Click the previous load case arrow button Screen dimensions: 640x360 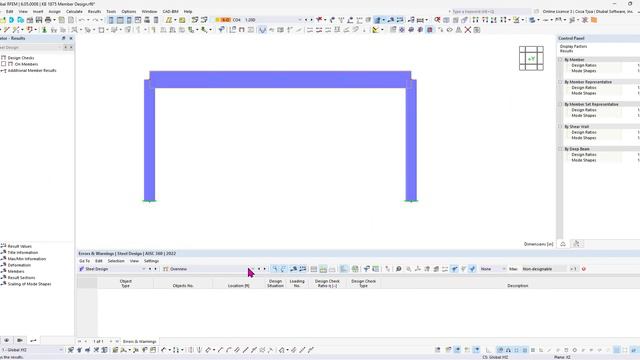click(x=307, y=20)
